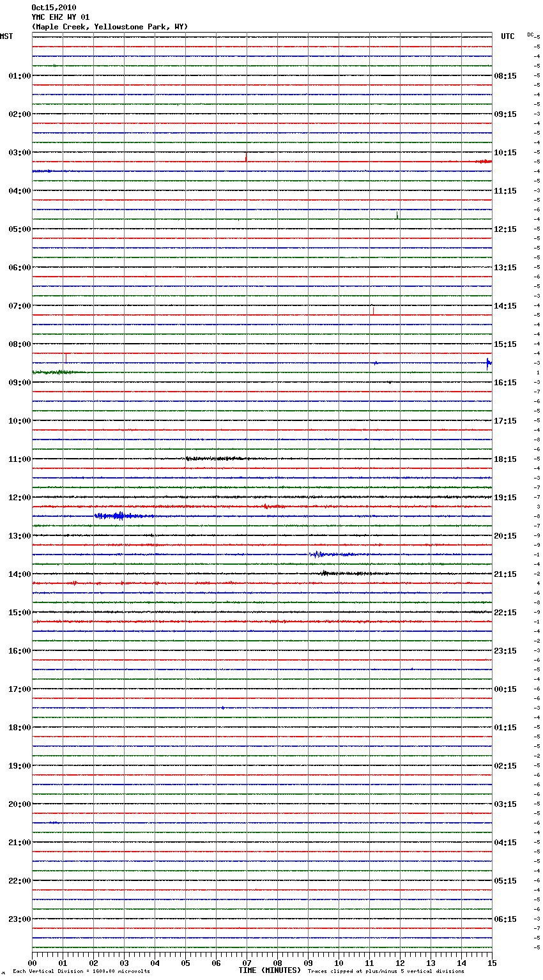The width and height of the screenshot is (543, 980).
Task: Click the 21:15 UTC label
Action: tap(505, 574)
